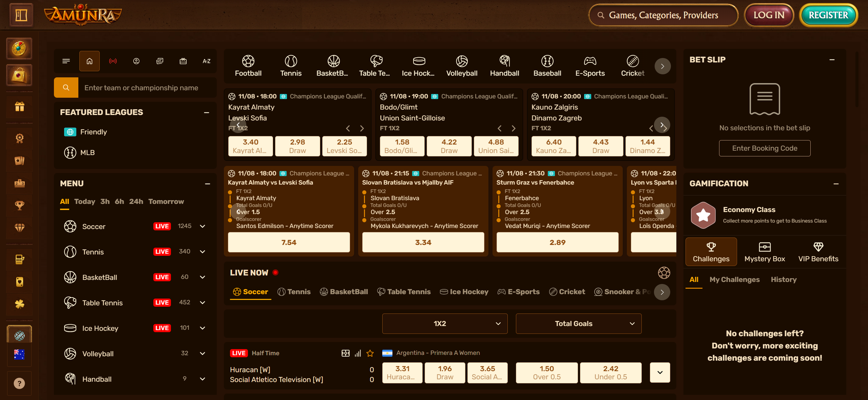The width and height of the screenshot is (868, 400).
Task: Collapse the Gamification panel
Action: 836,184
